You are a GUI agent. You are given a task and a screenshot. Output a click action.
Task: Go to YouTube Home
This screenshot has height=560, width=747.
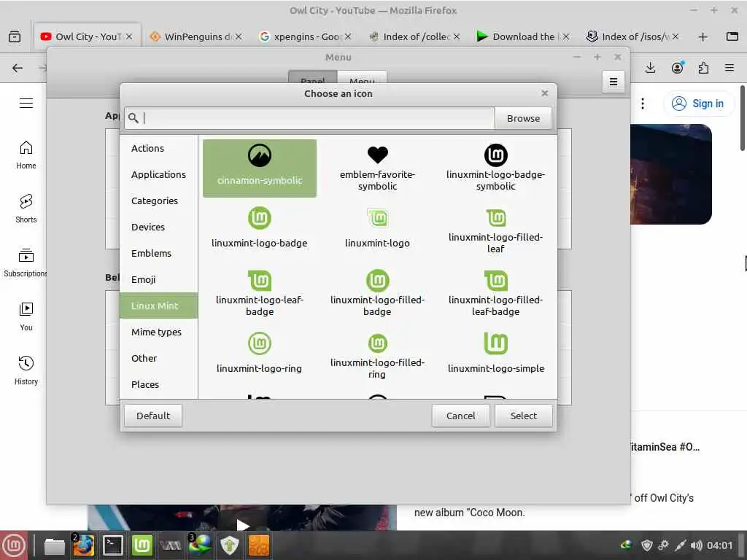click(26, 155)
